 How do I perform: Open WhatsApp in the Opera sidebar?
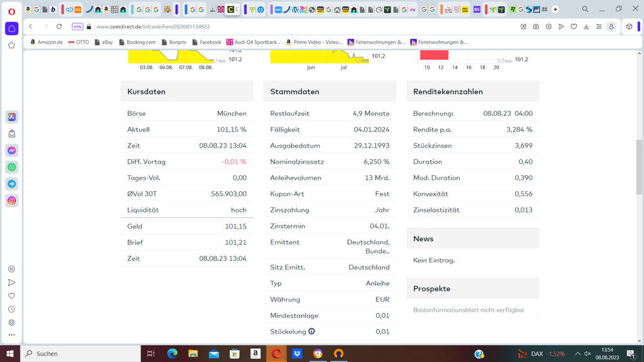[12, 167]
